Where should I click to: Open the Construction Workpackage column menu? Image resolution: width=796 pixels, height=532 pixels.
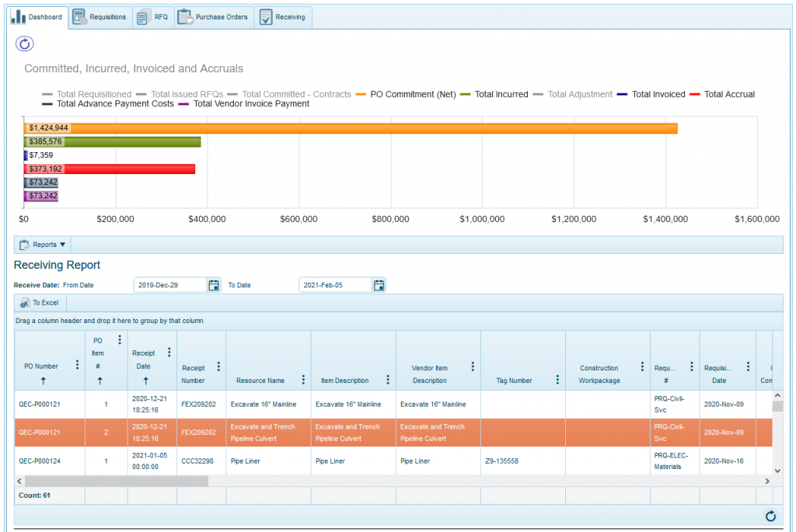point(642,367)
